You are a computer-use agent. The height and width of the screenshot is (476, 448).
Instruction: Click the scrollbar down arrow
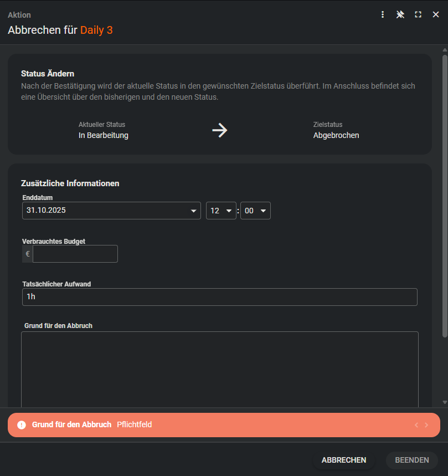445,402
